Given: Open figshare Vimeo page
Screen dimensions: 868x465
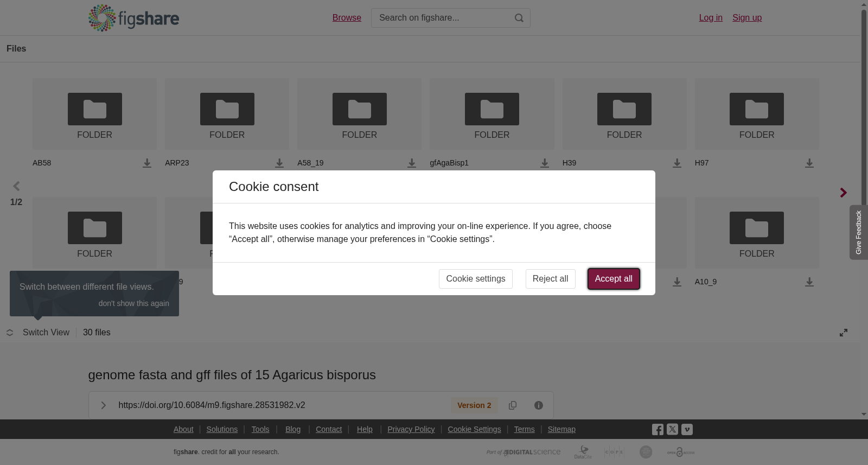Looking at the screenshot, I should (687, 429).
